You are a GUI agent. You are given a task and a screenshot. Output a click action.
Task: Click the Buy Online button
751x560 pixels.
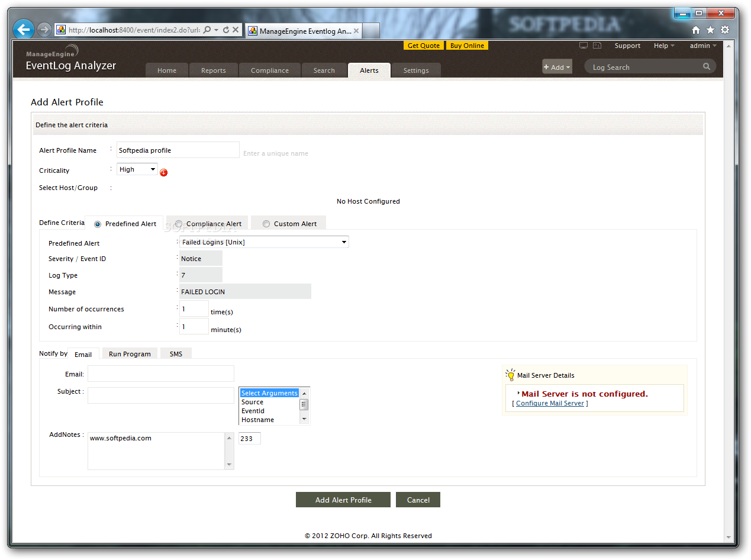point(467,46)
